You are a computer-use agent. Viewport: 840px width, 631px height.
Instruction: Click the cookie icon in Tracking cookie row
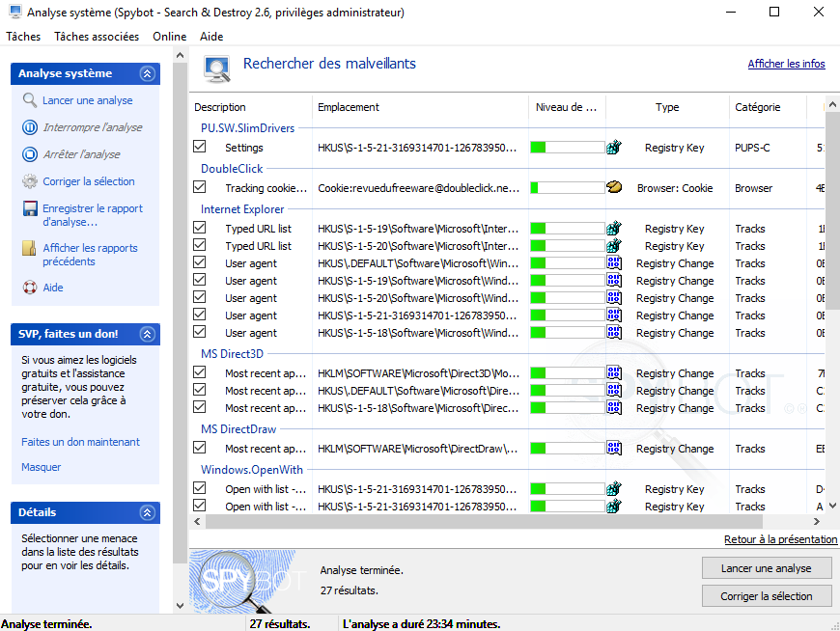pyautogui.click(x=614, y=187)
